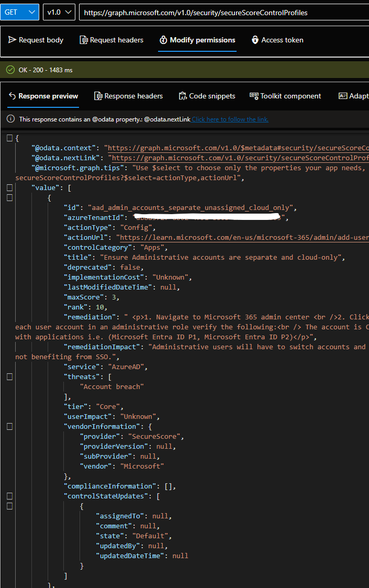Screen dimensions: 369x588
Task: Click the "AzureAD" service value
Action: coord(126,367)
